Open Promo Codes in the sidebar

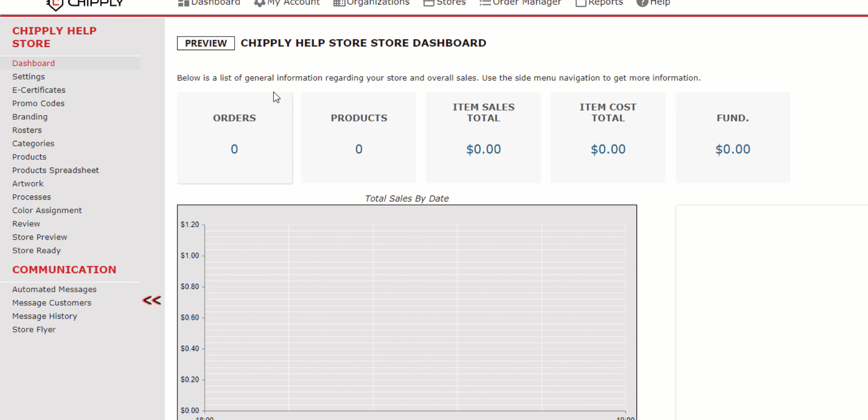click(38, 103)
